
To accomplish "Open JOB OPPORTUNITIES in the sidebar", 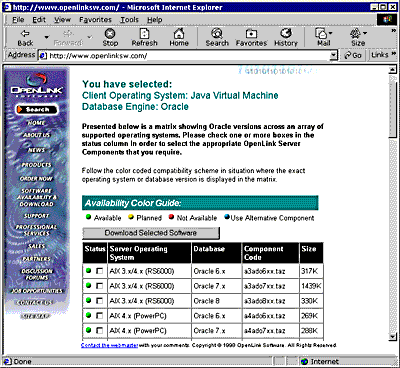I will point(36,291).
